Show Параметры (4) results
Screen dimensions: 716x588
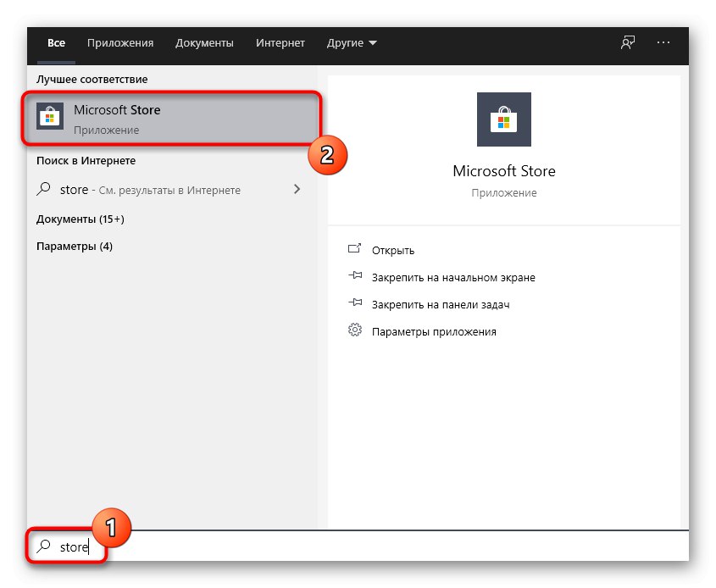(x=74, y=247)
